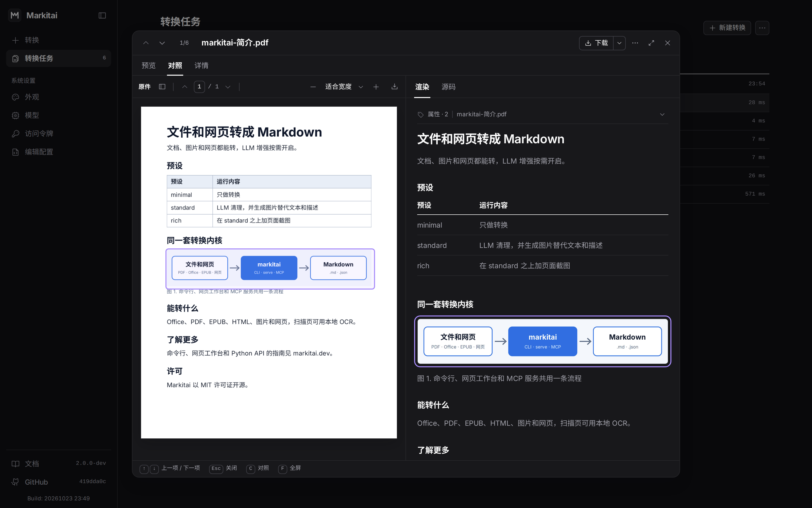Select the task row showing 26 ms
812x508 pixels.
click(x=725, y=176)
